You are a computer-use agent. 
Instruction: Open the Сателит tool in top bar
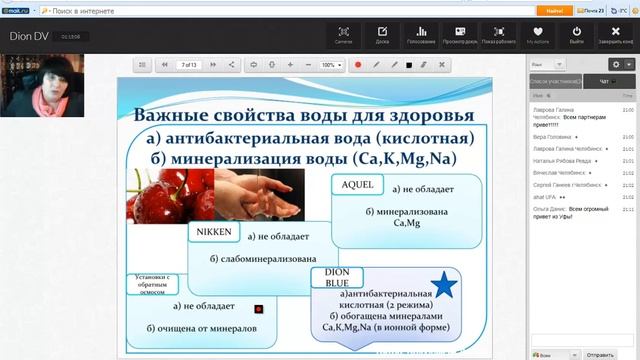click(x=343, y=35)
